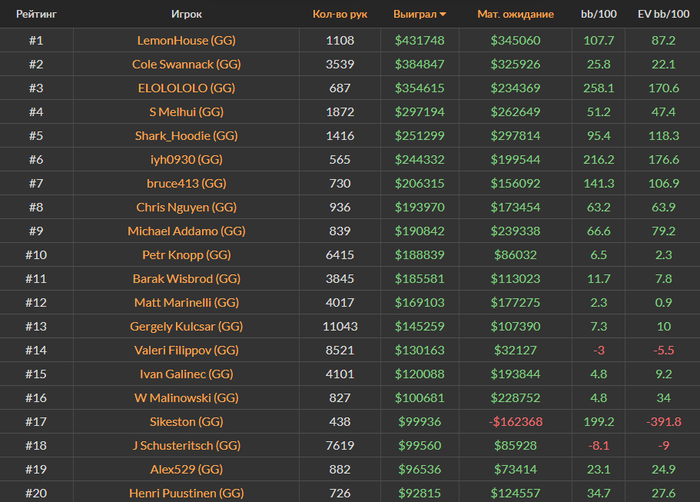Sort table by Кол-во рук column
700x502 pixels.
340,14
